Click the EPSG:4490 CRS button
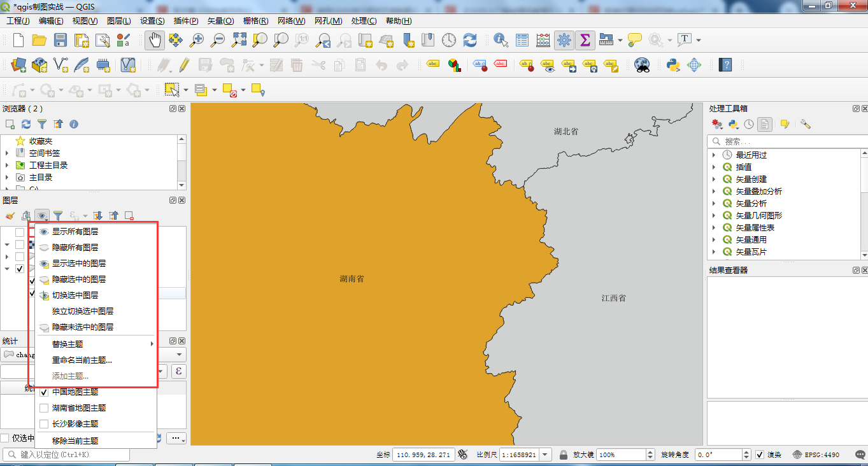This screenshot has width=868, height=466. pyautogui.click(x=816, y=455)
